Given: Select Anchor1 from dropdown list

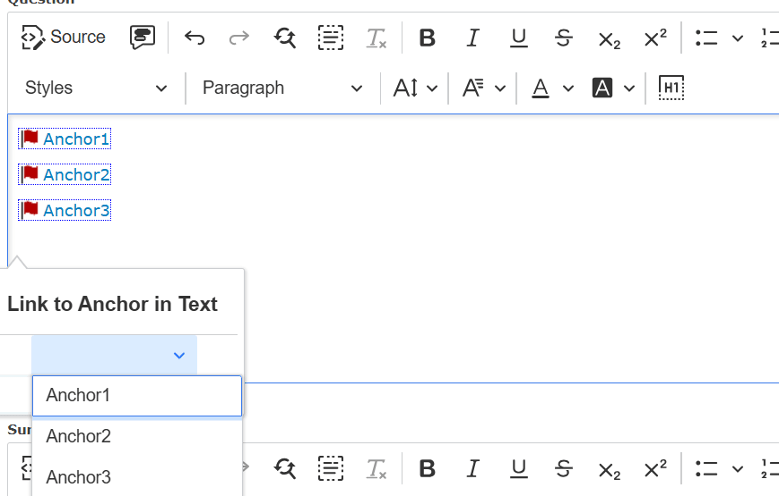Looking at the screenshot, I should click(x=137, y=396).
